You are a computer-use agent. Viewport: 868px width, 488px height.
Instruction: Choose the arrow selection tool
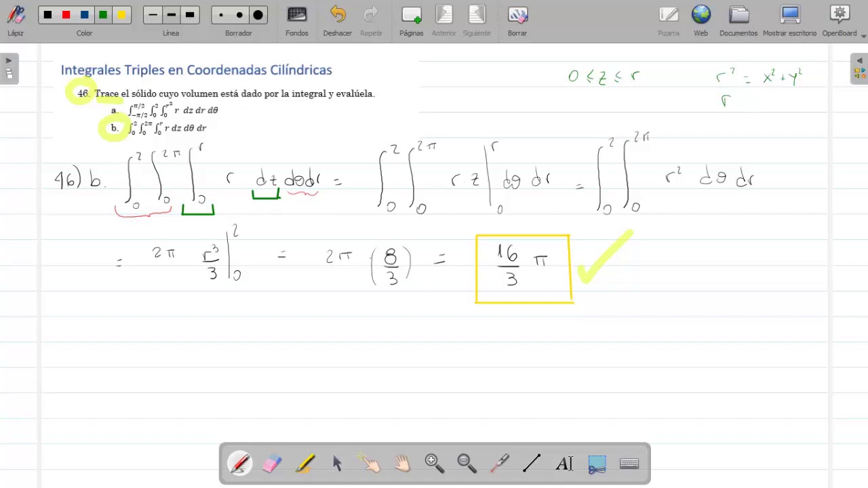tap(338, 464)
